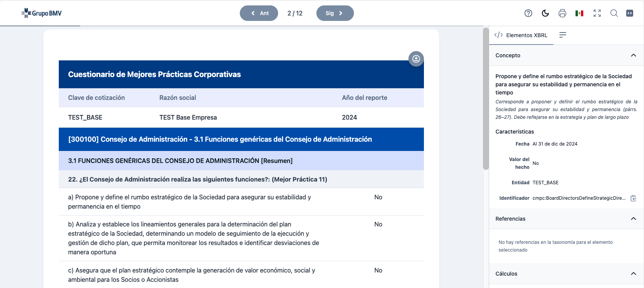The width and height of the screenshot is (644, 288).
Task: Click the 'Razón social' column header
Action: tap(178, 98)
